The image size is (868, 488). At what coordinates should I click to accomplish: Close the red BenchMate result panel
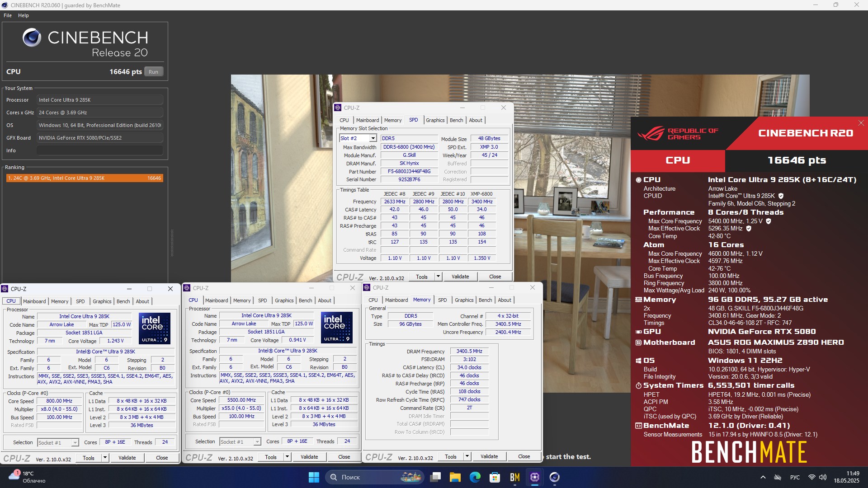coord(861,123)
